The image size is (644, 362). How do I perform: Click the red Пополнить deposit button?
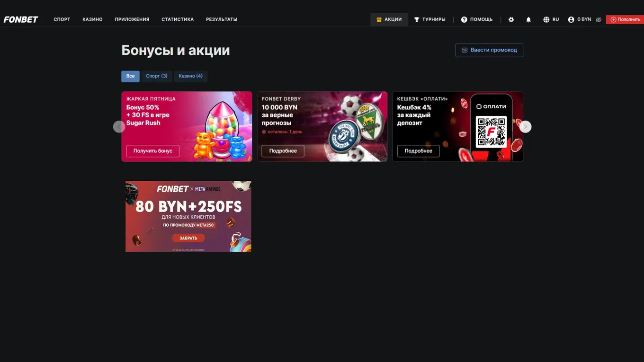click(x=625, y=19)
